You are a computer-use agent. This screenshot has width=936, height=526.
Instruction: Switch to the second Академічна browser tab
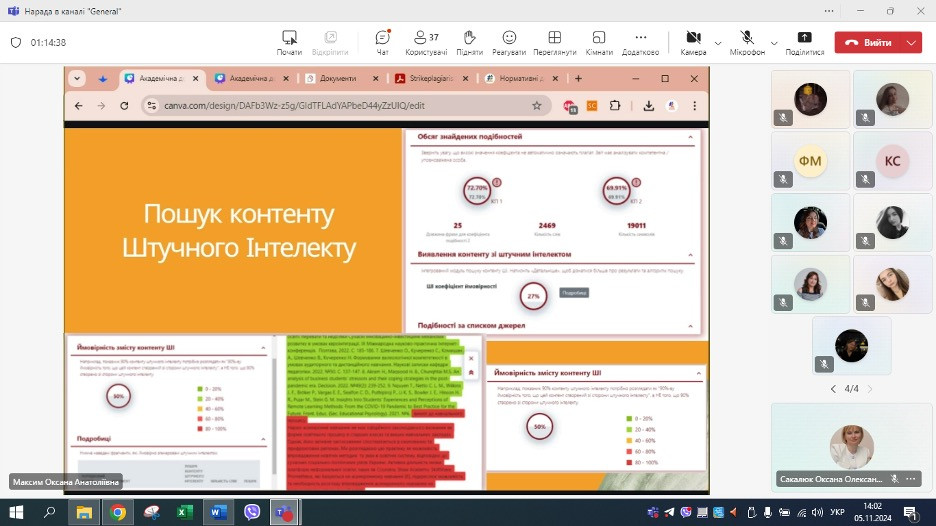click(x=251, y=78)
